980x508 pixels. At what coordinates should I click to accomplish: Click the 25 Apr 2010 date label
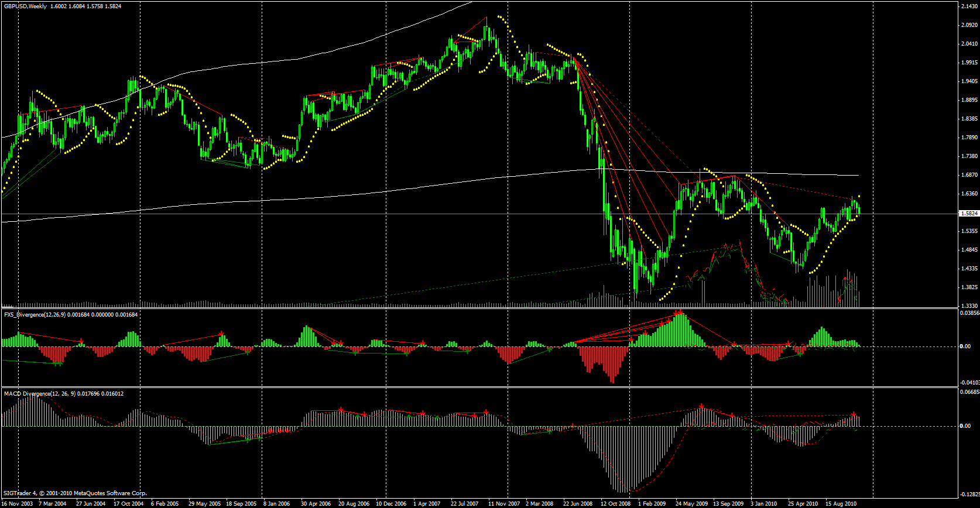(803, 503)
